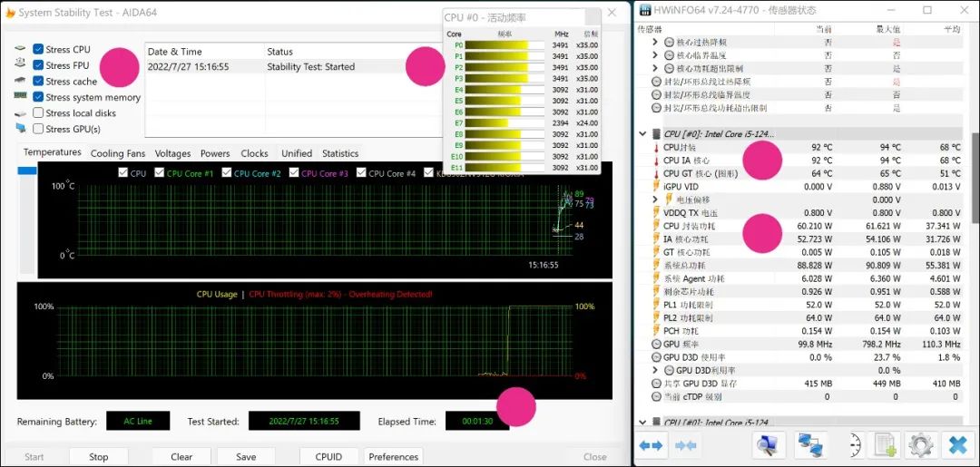Toggle the CPU Core #3 graph checkbox
Screen dimensions: 980x467
[x=294, y=173]
